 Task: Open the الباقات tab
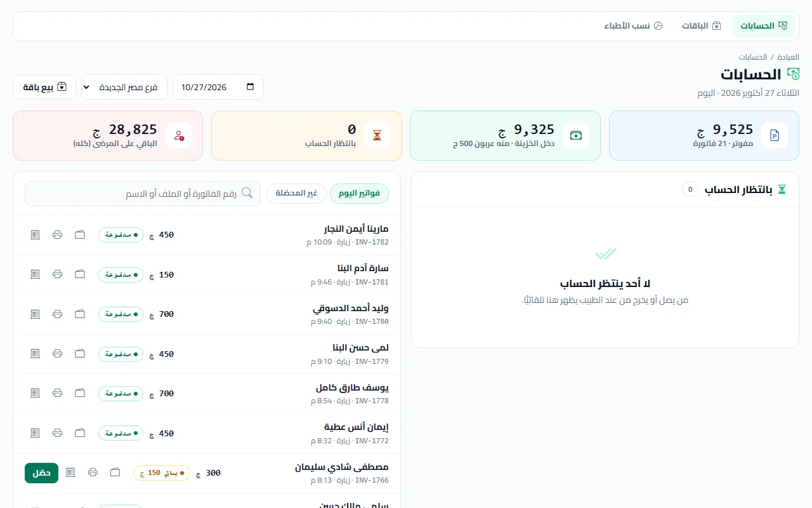(702, 26)
